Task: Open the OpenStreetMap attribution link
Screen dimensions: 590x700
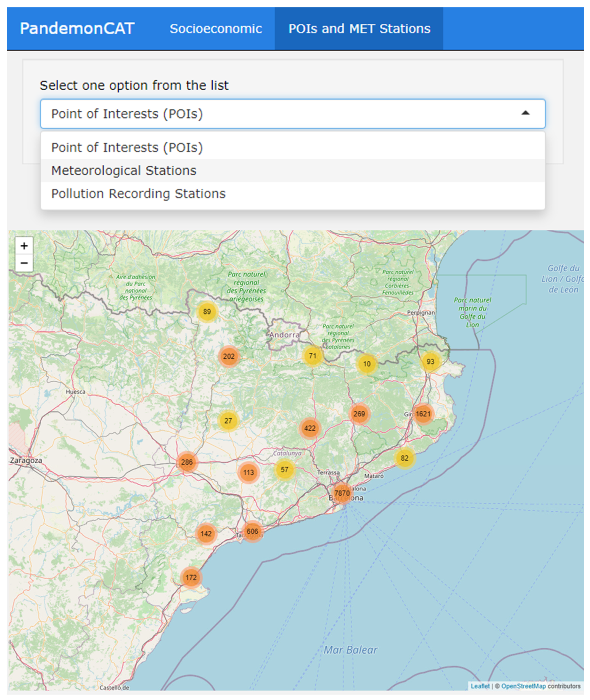Action: coord(523,686)
